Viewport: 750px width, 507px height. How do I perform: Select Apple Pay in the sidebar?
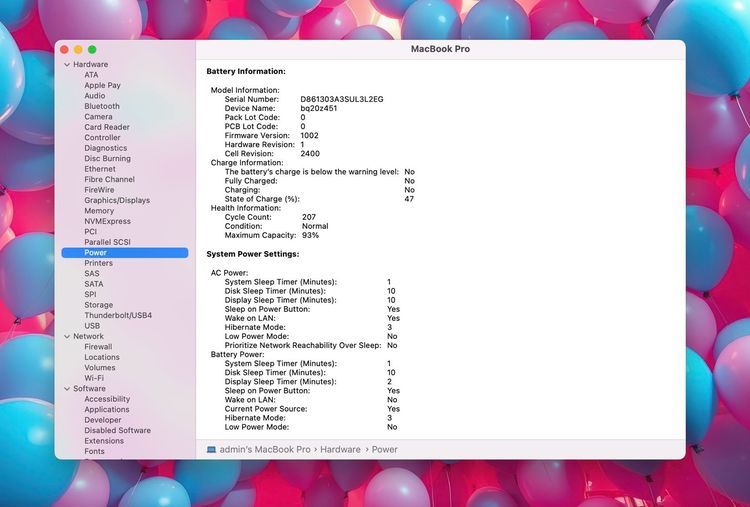(x=102, y=85)
